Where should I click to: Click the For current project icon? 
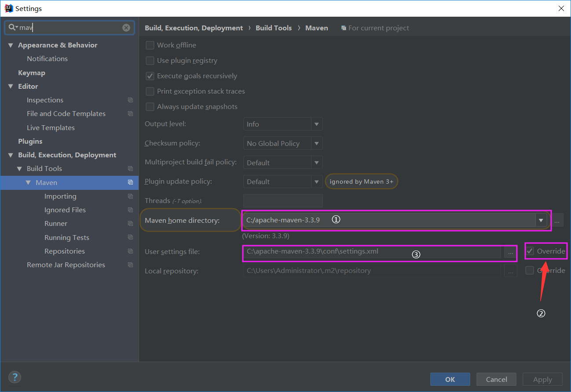pos(344,28)
